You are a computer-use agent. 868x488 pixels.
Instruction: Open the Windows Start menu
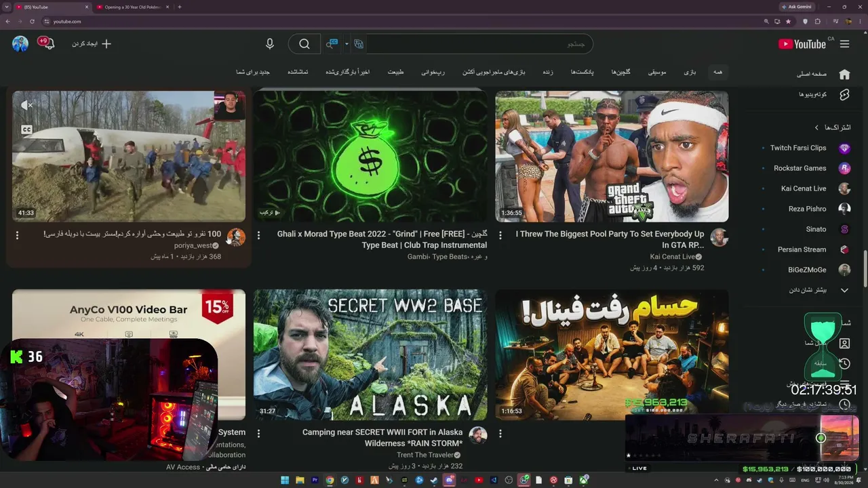285,480
